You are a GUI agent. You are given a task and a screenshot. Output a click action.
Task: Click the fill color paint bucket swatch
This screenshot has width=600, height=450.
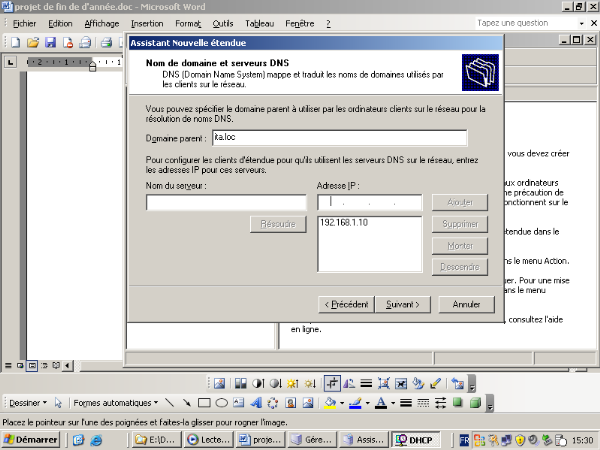tap(329, 403)
